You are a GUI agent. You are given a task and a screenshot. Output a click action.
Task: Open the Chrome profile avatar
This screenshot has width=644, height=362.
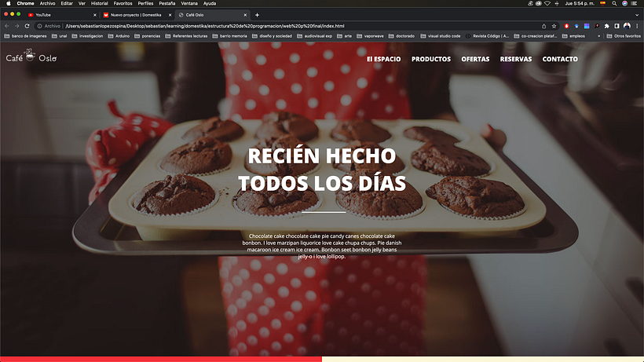click(x=627, y=26)
